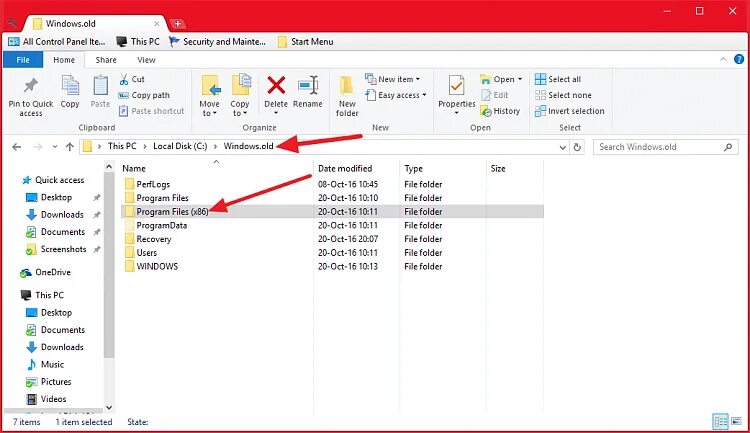Switch to the Home ribbon tab

pos(64,60)
